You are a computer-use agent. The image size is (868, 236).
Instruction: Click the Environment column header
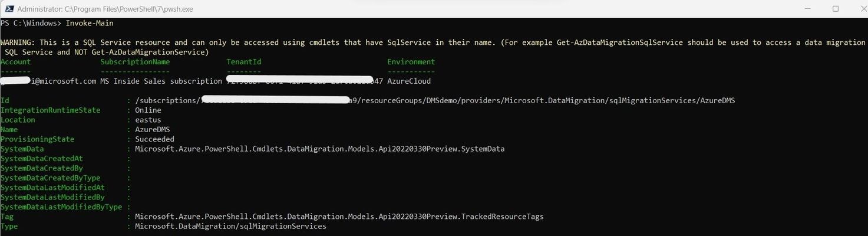click(x=411, y=61)
